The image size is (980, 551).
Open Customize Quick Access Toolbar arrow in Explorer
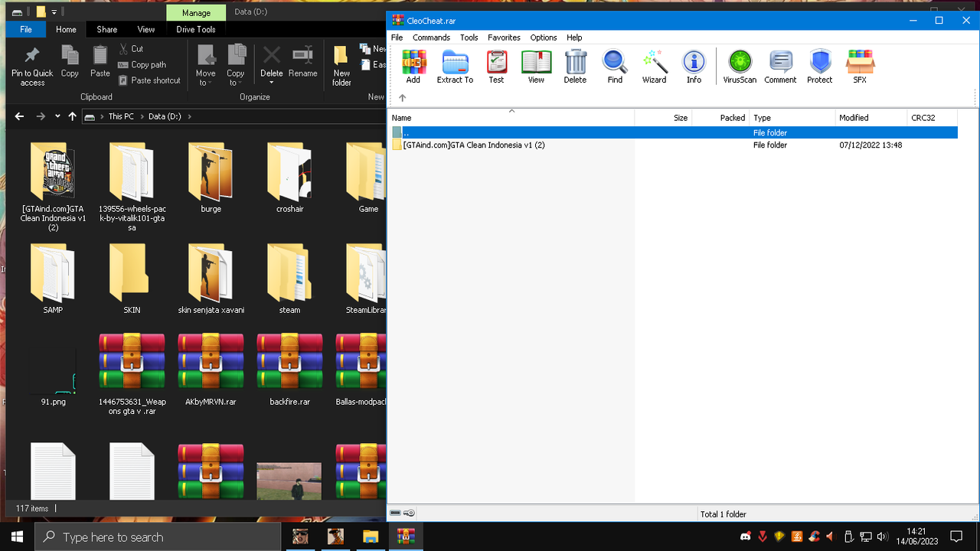(x=54, y=12)
